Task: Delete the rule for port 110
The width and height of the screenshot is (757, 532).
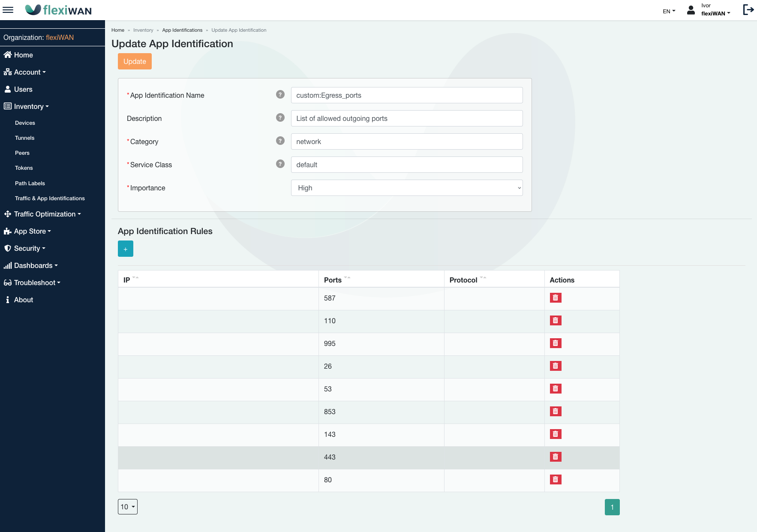Action: click(556, 320)
